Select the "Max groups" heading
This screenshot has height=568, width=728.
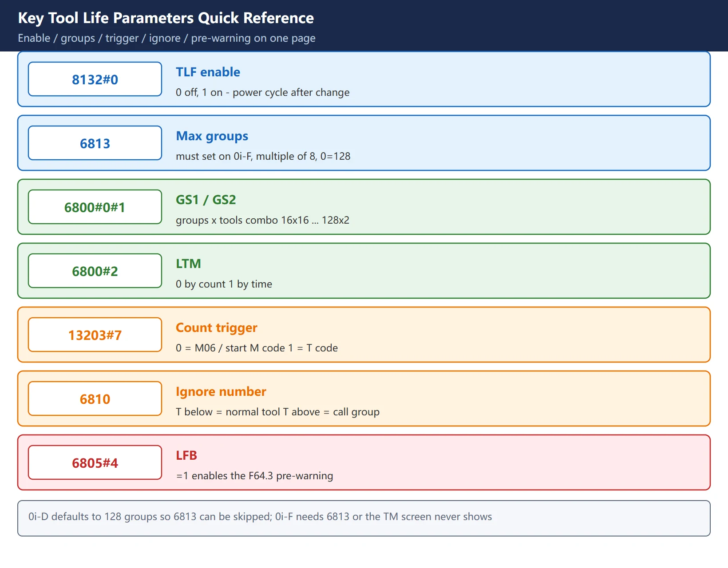coord(212,136)
